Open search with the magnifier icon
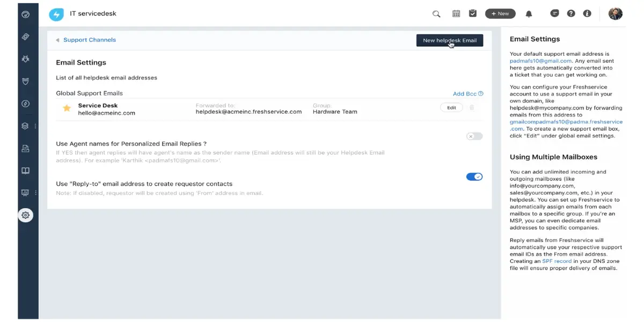The image size is (644, 322). point(436,14)
